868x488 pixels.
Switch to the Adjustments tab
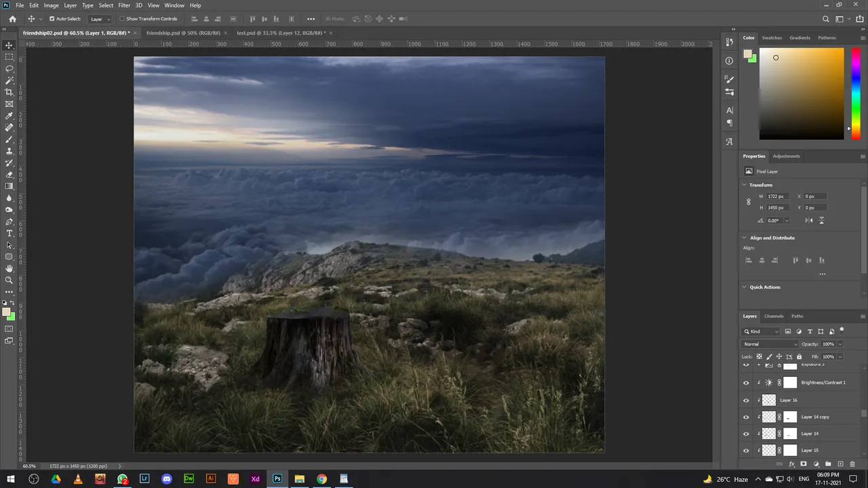(x=786, y=156)
